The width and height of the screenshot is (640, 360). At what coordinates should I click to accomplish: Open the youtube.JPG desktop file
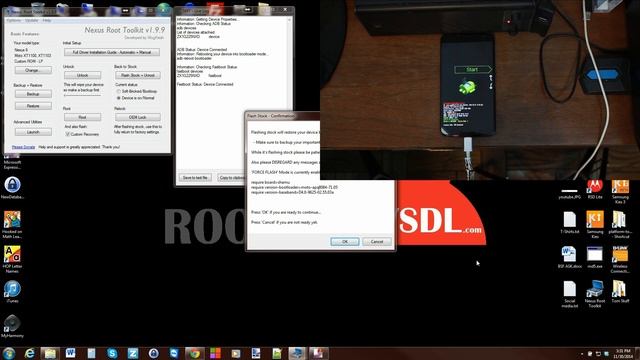[569, 193]
